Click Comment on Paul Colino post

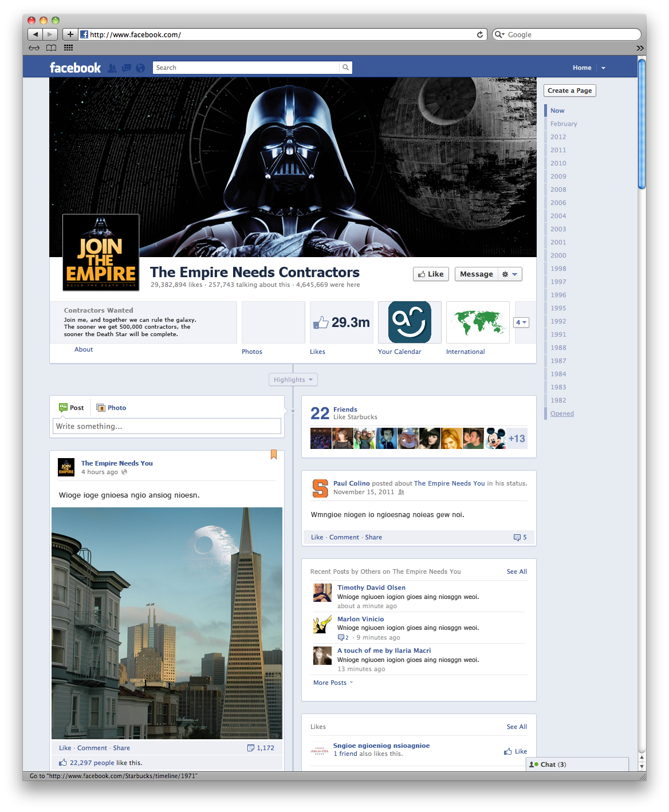pos(344,537)
